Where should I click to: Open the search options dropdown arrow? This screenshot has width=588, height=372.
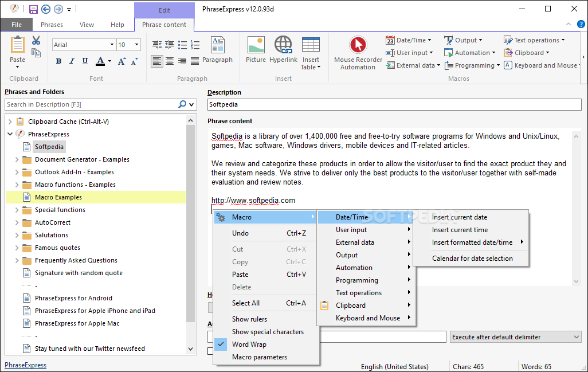[x=191, y=105]
